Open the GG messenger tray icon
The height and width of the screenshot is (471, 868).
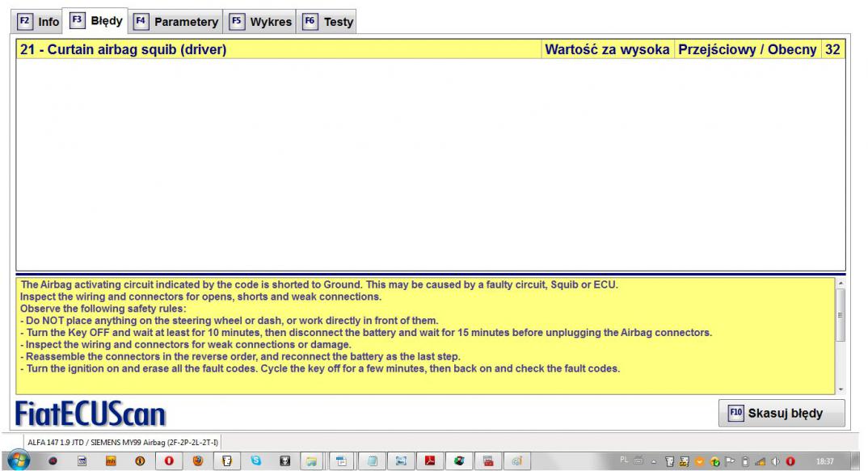click(685, 461)
